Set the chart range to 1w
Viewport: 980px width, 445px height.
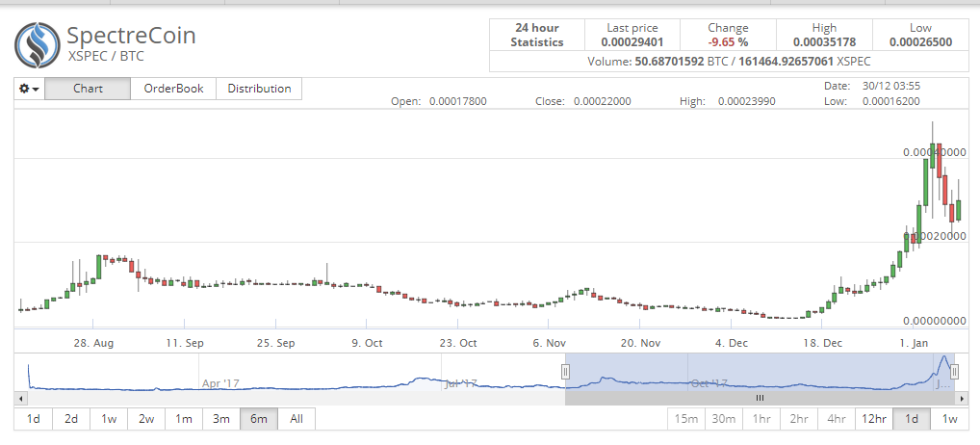[109, 419]
